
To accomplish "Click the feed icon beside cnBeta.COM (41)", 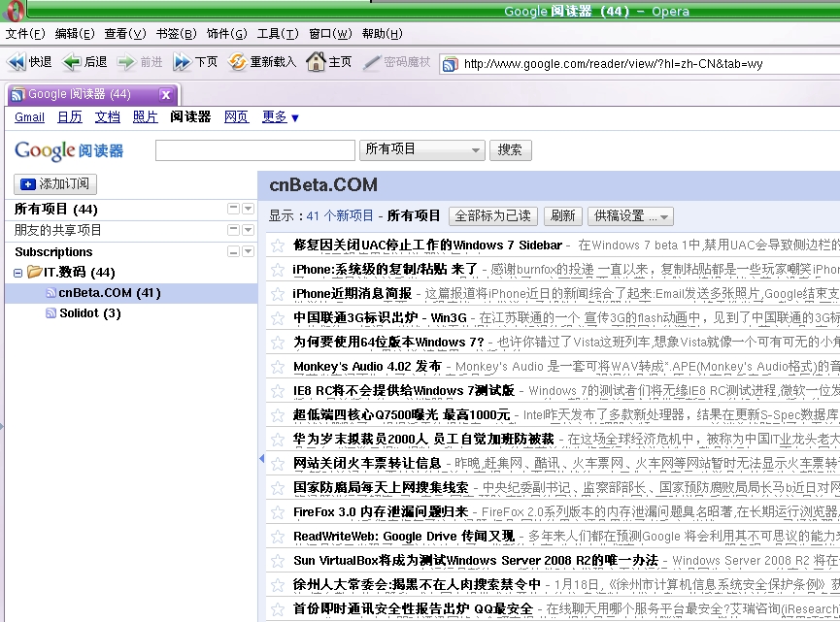I will (50, 293).
